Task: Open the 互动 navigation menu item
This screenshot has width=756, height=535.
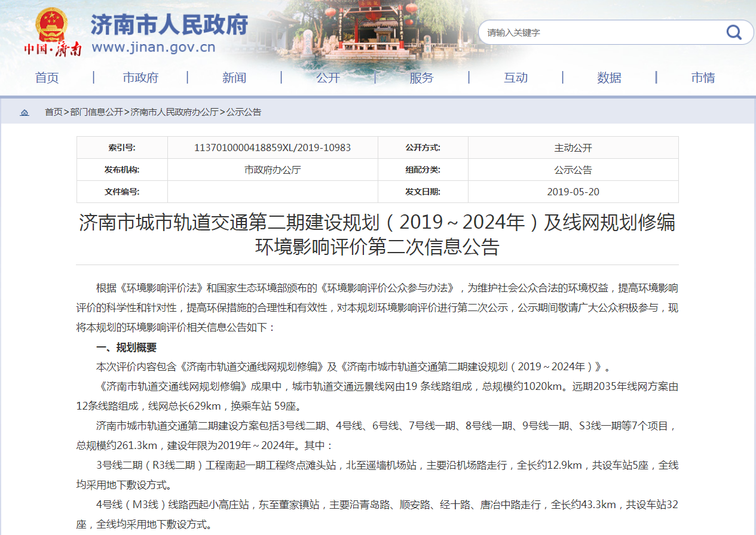Action: (x=515, y=78)
